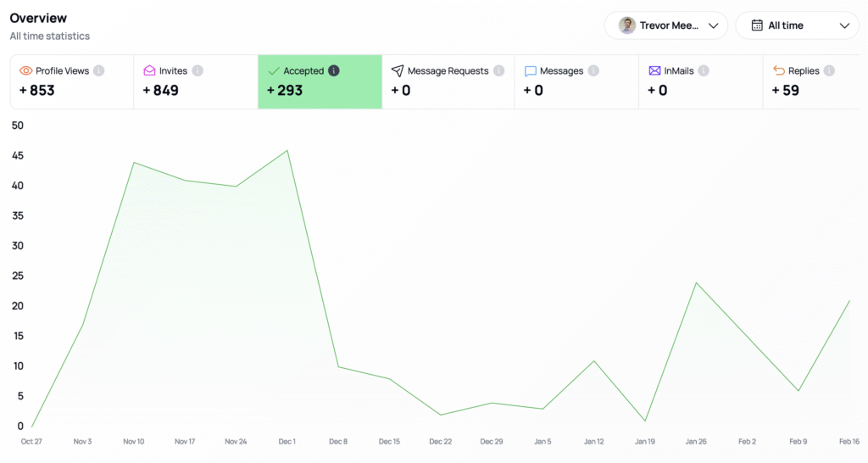The image size is (868, 463).
Task: Click the info icon next to Invites
Action: click(198, 71)
